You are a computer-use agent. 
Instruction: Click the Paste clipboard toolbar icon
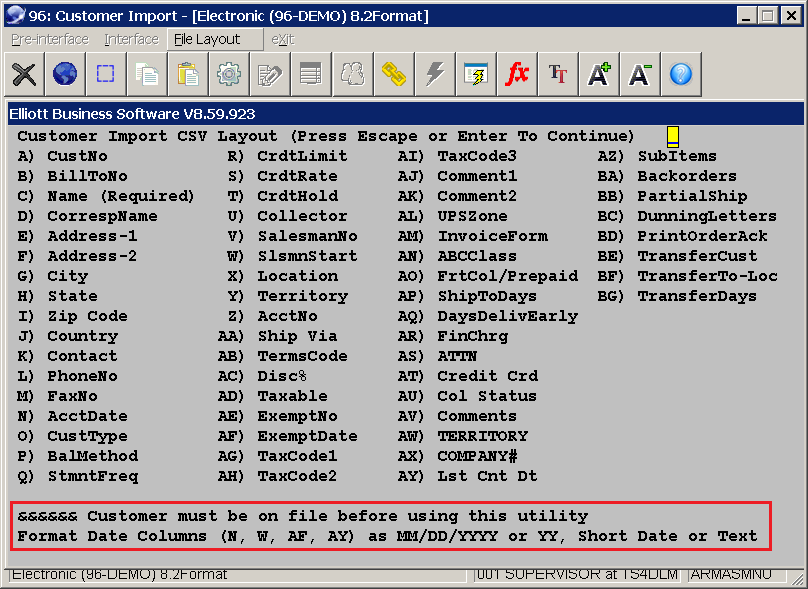click(188, 74)
